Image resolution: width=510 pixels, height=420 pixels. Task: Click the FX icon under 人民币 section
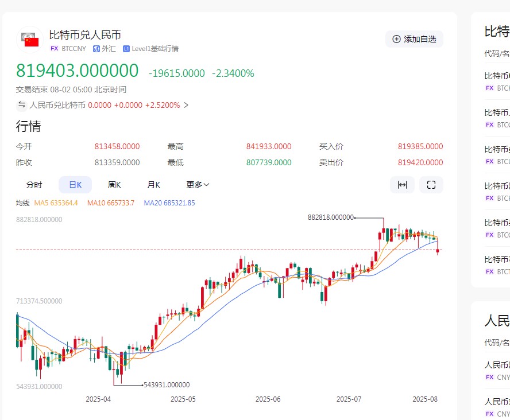pos(489,377)
